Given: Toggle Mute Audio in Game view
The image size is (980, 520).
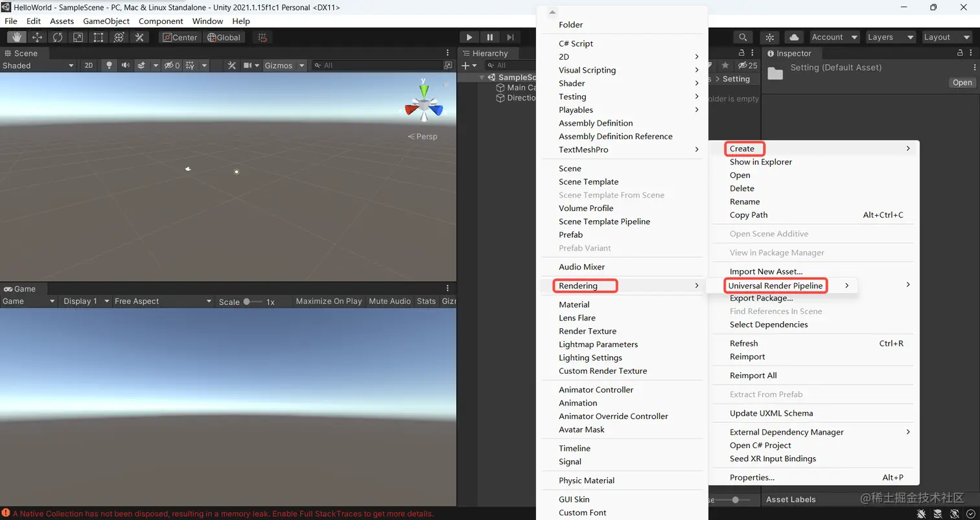Looking at the screenshot, I should click(x=390, y=301).
